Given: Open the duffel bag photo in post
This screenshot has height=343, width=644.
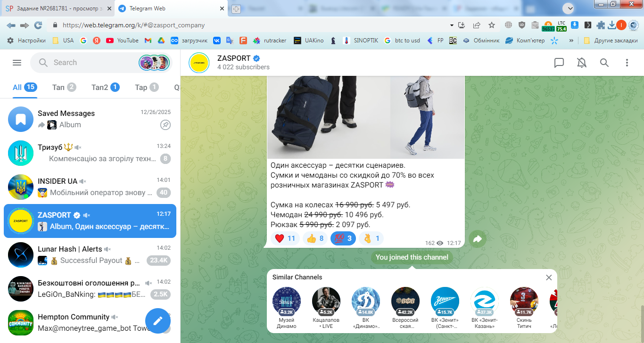Looking at the screenshot, I should pos(329,117).
